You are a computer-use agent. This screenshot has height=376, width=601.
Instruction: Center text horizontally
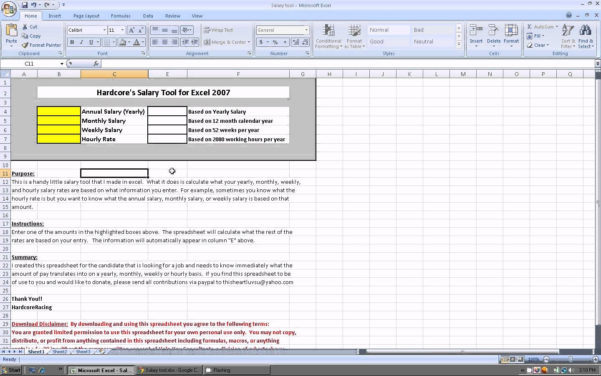click(165, 42)
